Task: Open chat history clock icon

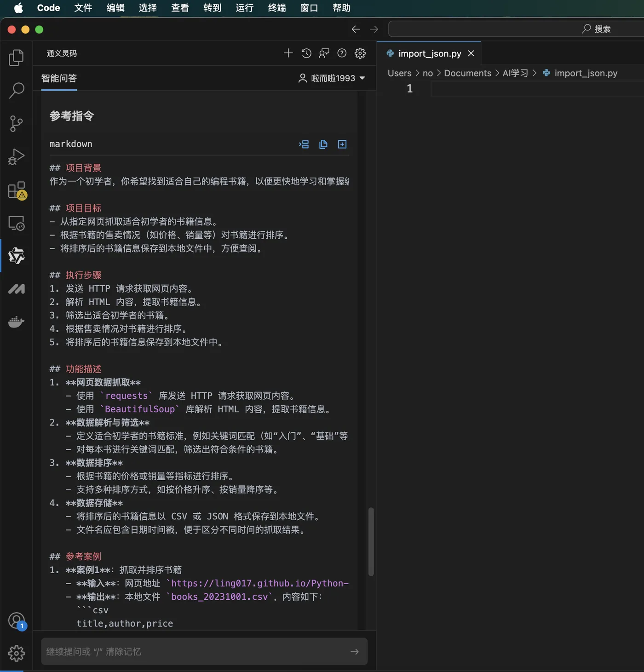Action: [x=306, y=53]
